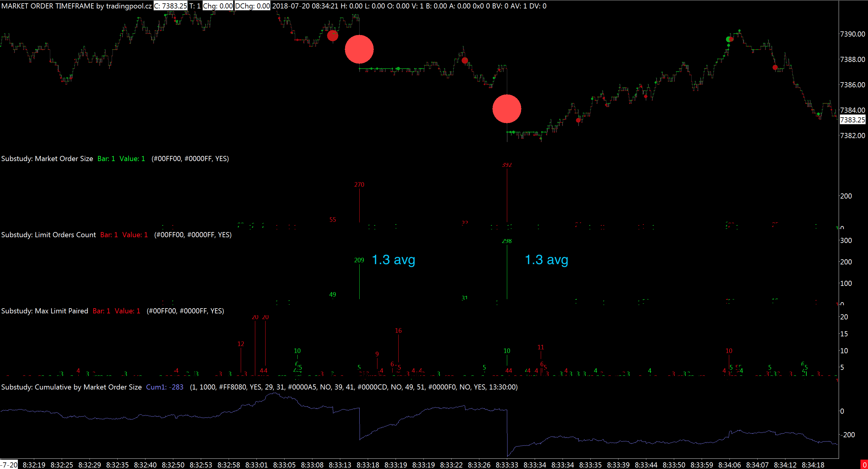Image resolution: width=868 pixels, height=469 pixels.
Task: Select the Substudy: Max Limit Paired label
Action: coord(45,311)
